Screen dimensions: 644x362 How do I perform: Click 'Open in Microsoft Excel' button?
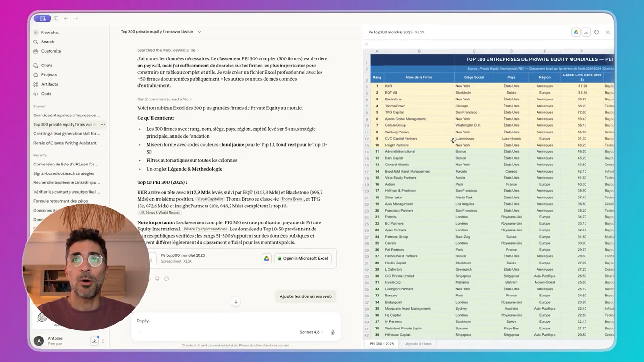pyautogui.click(x=303, y=258)
